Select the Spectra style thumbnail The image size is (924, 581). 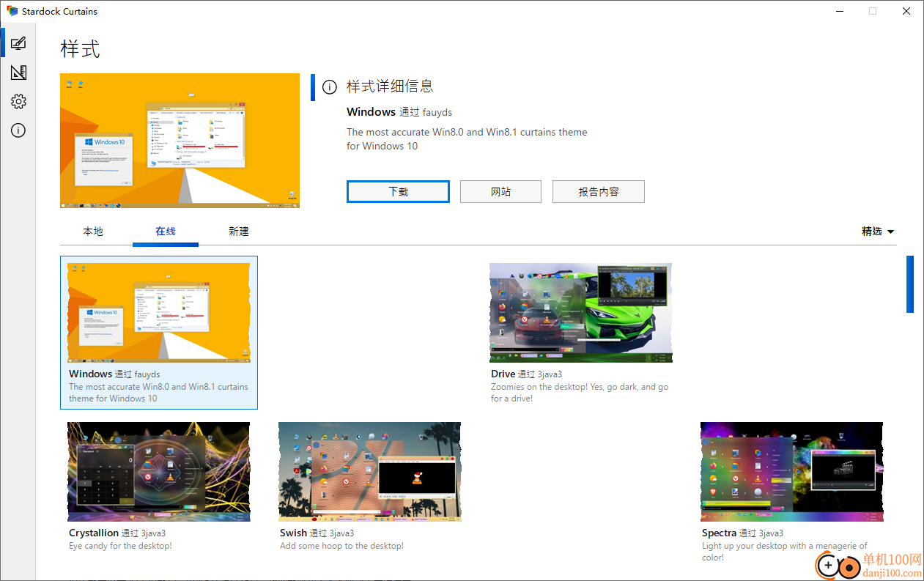pos(791,472)
